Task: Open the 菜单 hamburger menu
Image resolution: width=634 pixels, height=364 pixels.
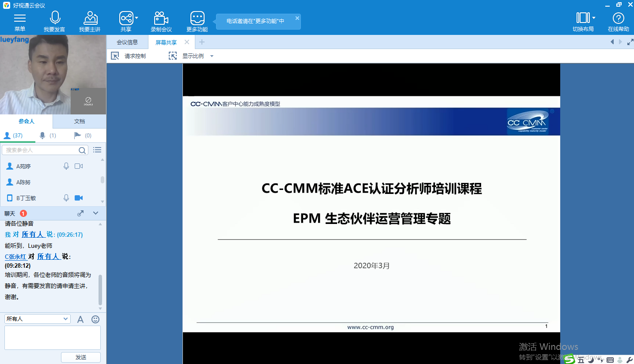Action: point(20,19)
